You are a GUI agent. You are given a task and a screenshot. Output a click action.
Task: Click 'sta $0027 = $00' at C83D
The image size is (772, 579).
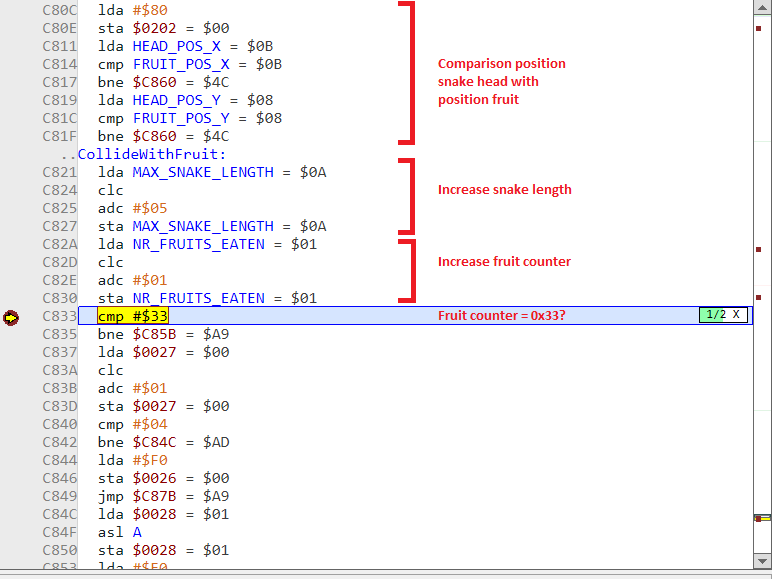point(163,406)
